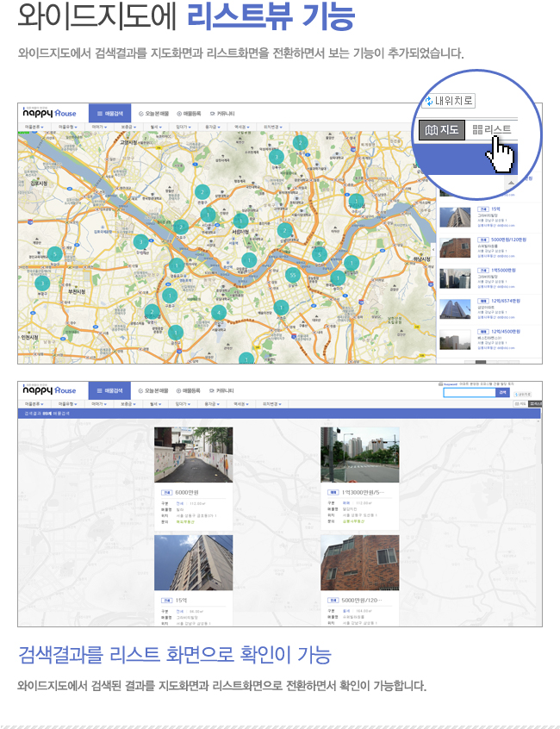The height and width of the screenshot is (729, 560).
Task: Expand 융자금 filter in the map view
Action: [x=213, y=127]
